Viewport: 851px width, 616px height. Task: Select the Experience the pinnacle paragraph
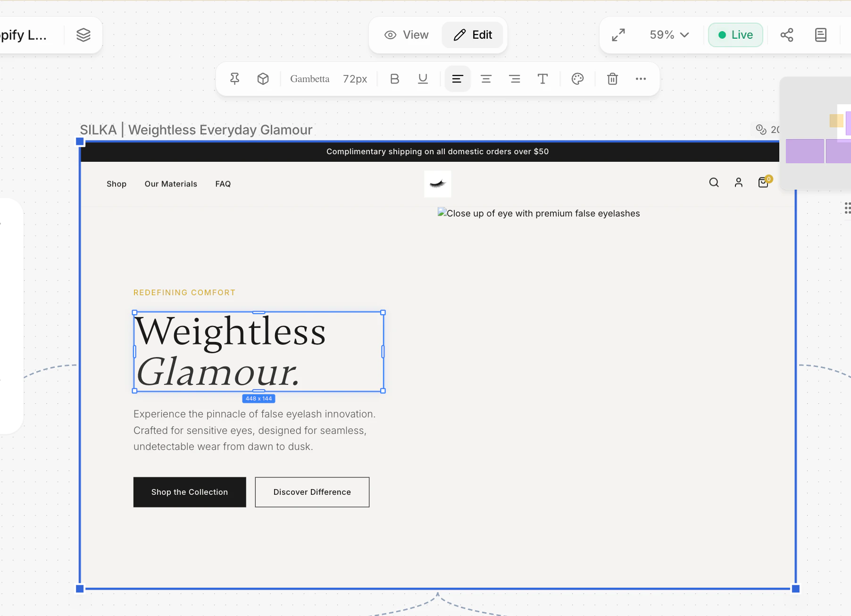click(x=255, y=430)
